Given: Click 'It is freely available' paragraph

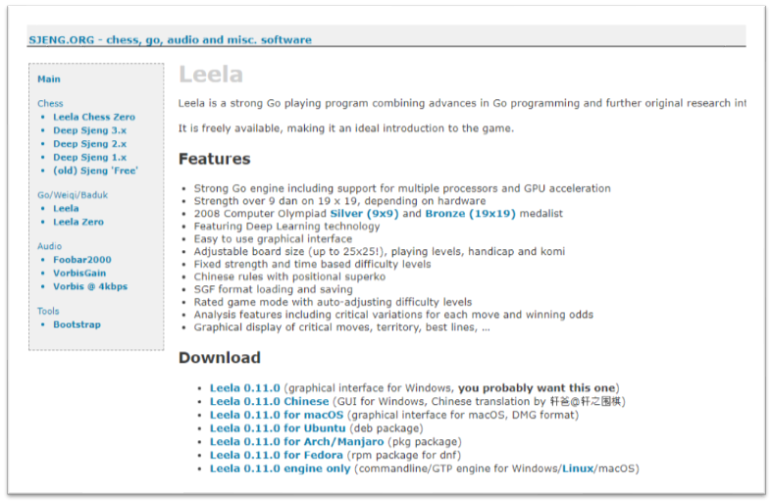Looking at the screenshot, I should (346, 128).
